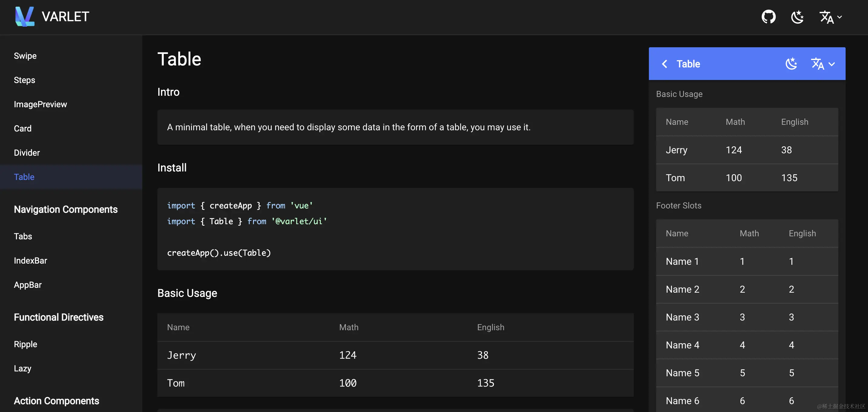Toggle theme in mobile preview bar
Image resolution: width=868 pixels, height=412 pixels.
click(x=791, y=64)
